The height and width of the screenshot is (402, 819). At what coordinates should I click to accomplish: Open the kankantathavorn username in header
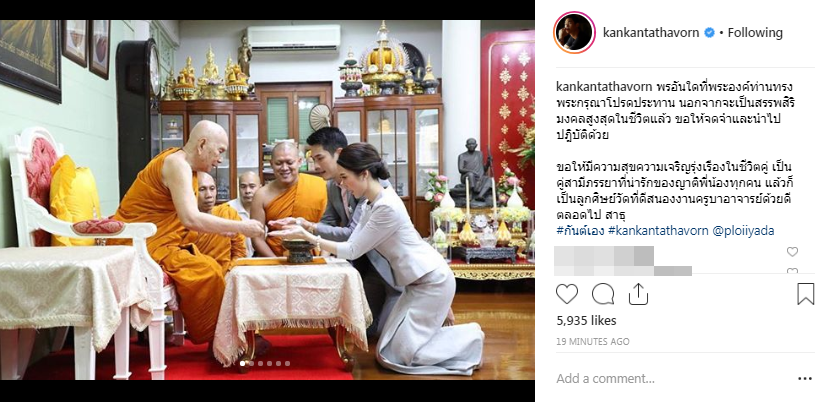(651, 32)
